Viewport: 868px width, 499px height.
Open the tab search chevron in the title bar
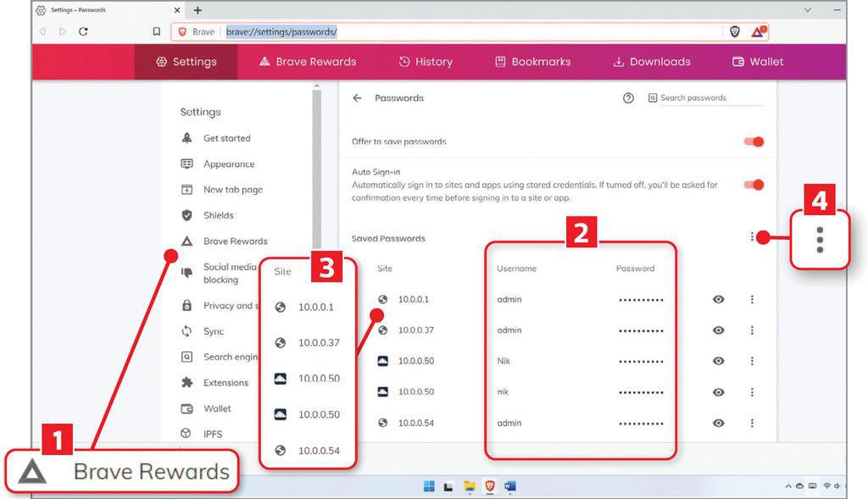(808, 10)
